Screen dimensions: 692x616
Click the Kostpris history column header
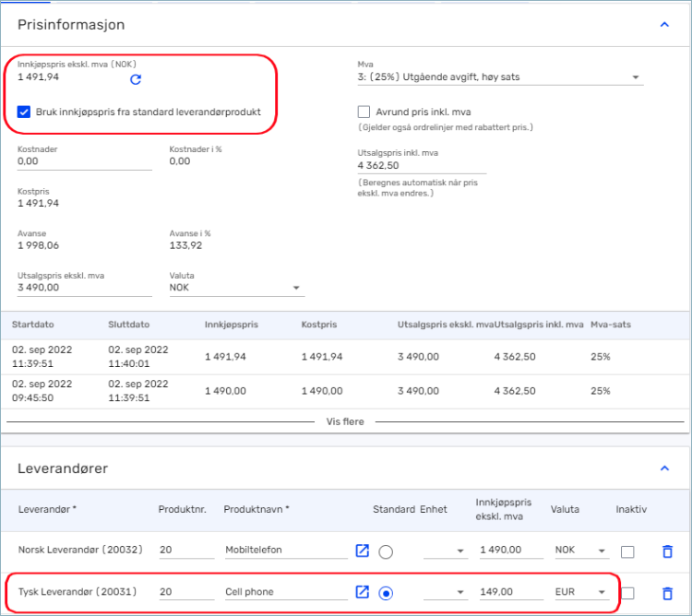coord(318,325)
